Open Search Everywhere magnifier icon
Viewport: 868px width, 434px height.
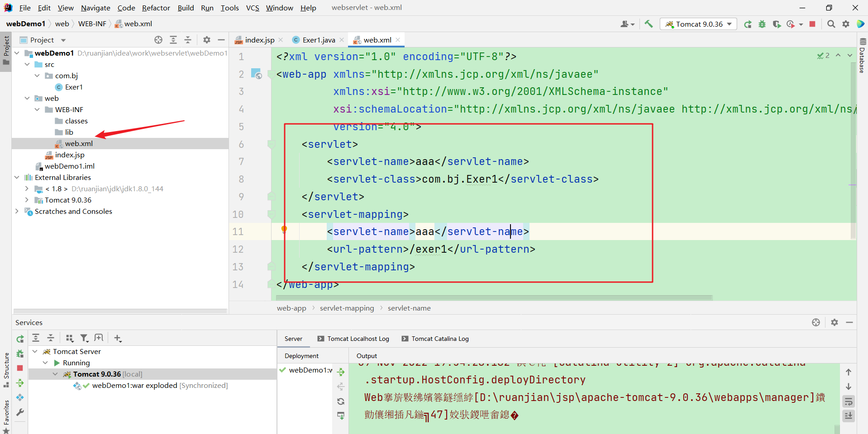coord(831,24)
